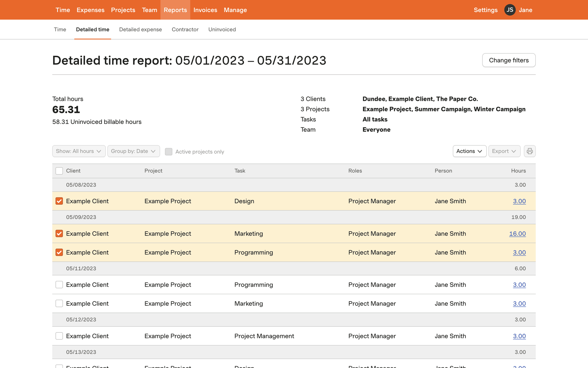The height and width of the screenshot is (368, 588).
Task: Open the Reports menu
Action: tap(175, 10)
